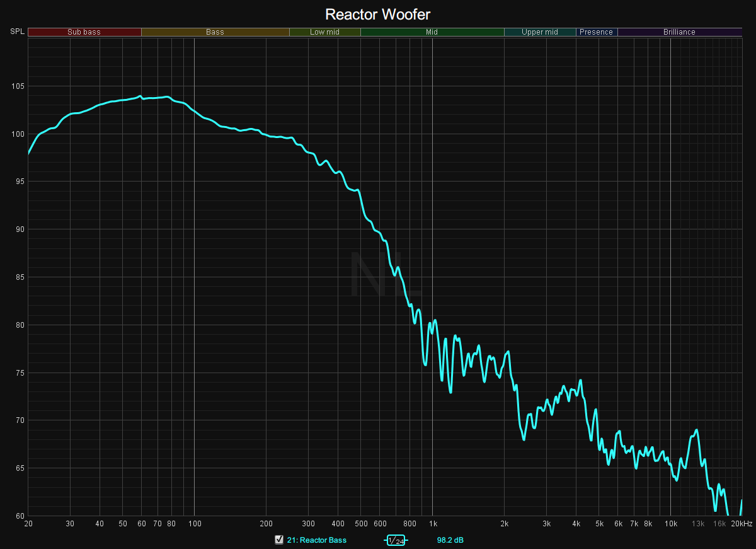
Task: Click the 5k frequency axis label
Action: [599, 524]
